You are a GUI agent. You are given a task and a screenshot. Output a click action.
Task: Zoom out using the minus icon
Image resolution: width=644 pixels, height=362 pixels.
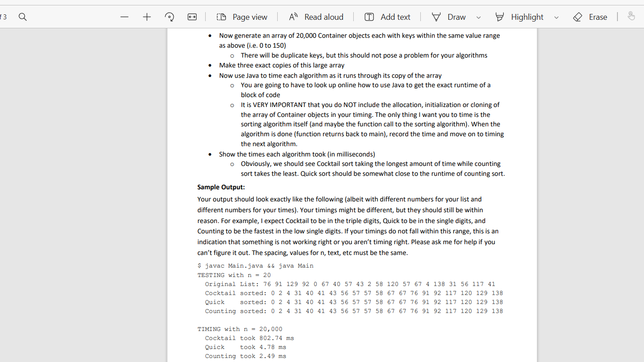[124, 17]
